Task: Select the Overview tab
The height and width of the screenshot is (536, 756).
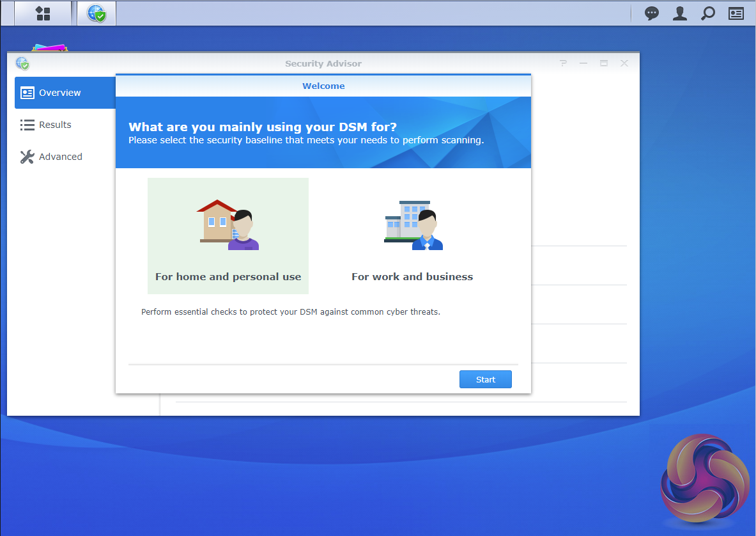Action: (65, 93)
